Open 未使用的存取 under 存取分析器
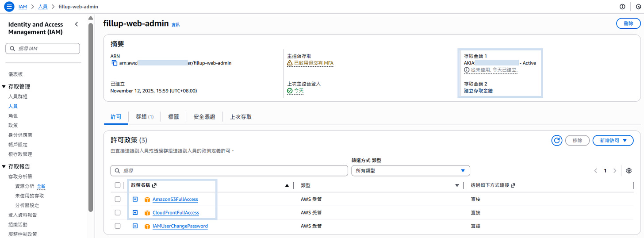 29,196
